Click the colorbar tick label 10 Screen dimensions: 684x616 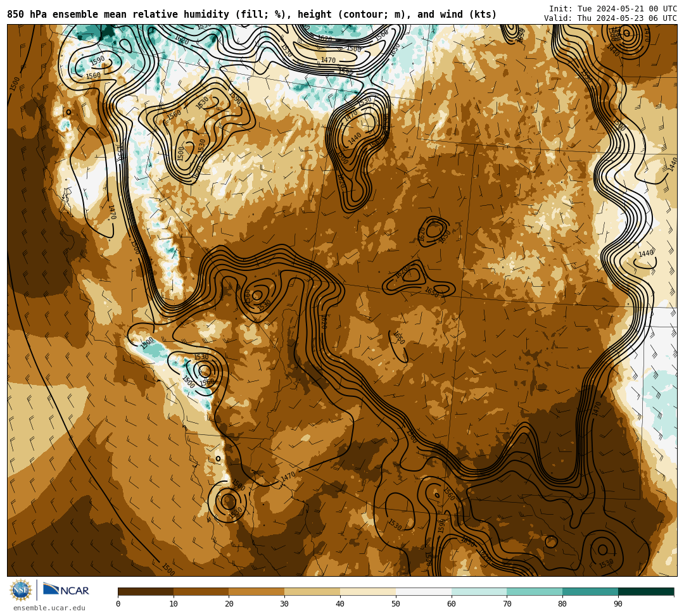[x=174, y=604]
